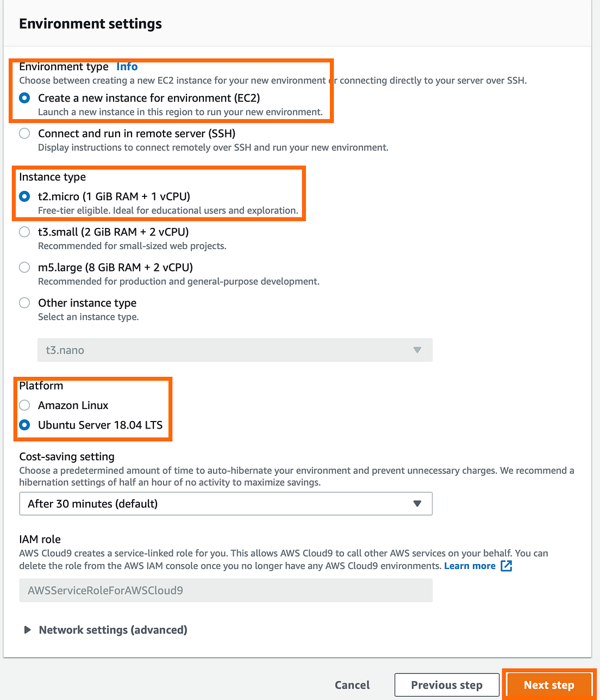This screenshot has width=600, height=700.
Task: Select Other instance type option
Action: coord(24,302)
